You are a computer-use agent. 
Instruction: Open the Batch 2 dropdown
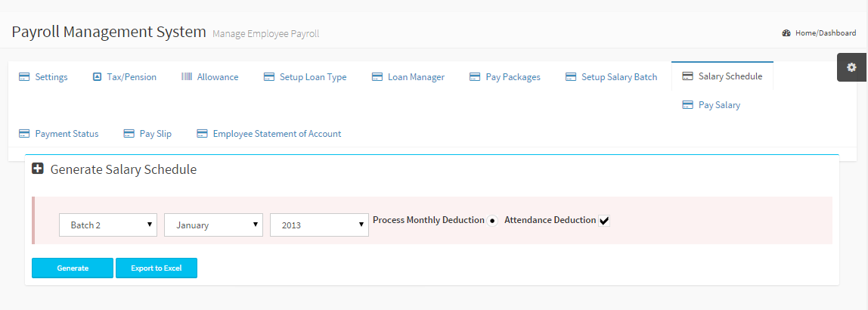(x=108, y=225)
